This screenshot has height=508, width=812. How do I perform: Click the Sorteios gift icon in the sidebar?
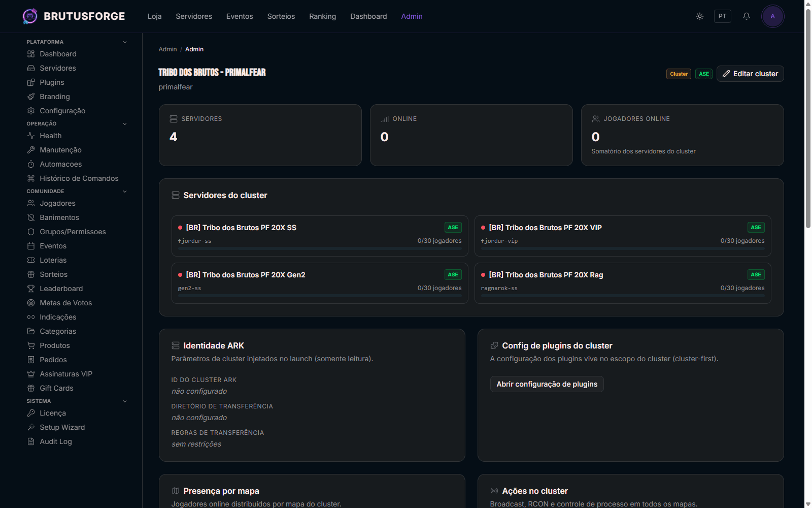[x=31, y=274]
